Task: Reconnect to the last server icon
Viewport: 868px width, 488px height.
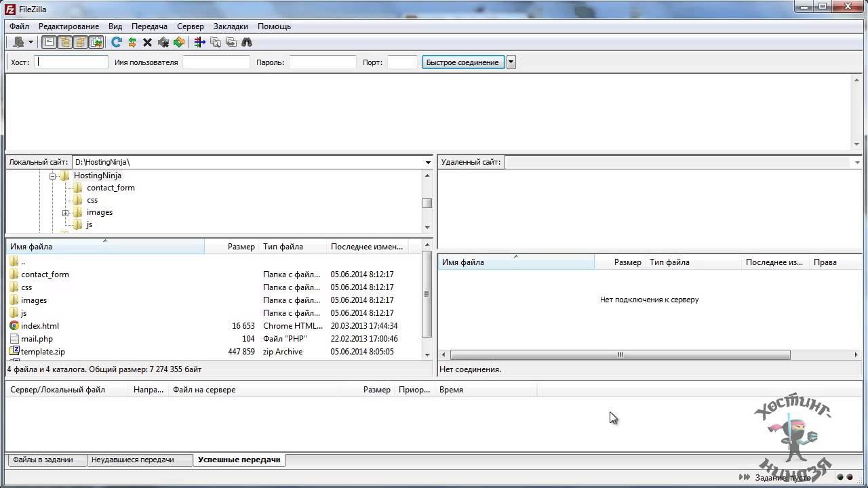Action: point(179,42)
